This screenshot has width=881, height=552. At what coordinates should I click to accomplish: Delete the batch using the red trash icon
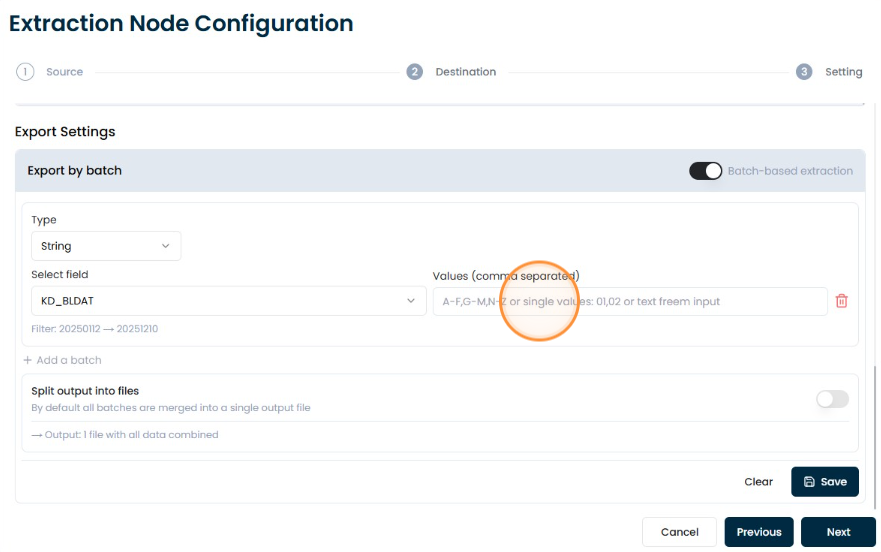click(x=841, y=301)
